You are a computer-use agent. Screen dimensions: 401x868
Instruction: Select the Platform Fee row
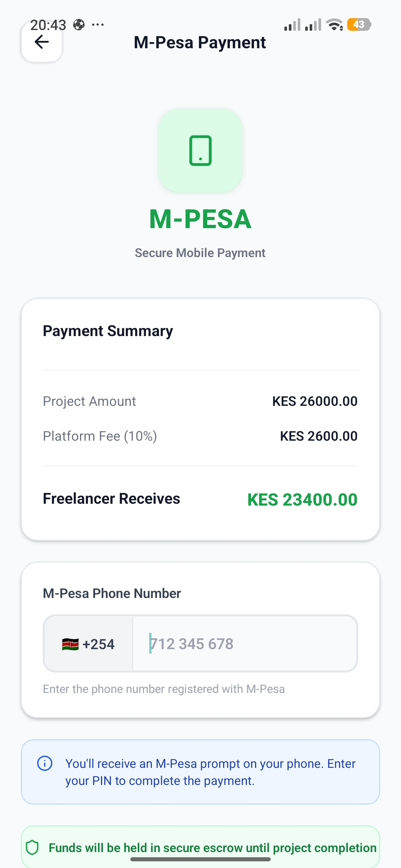pyautogui.click(x=200, y=436)
